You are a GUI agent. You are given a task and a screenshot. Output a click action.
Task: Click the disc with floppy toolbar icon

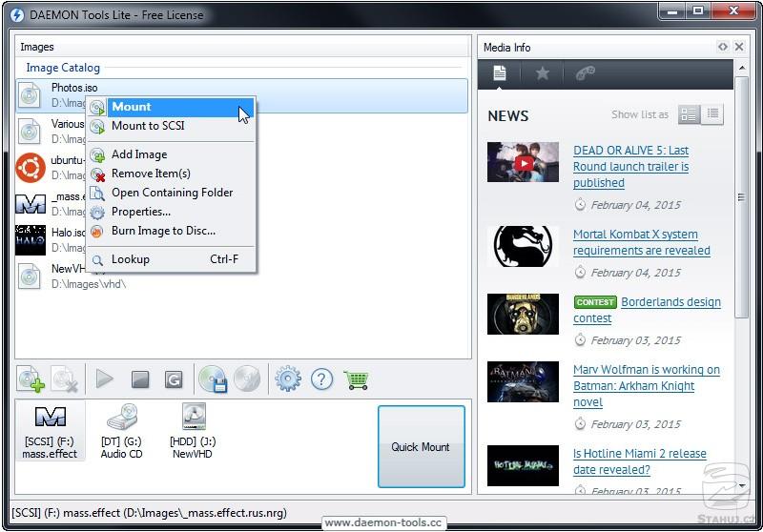[213, 379]
